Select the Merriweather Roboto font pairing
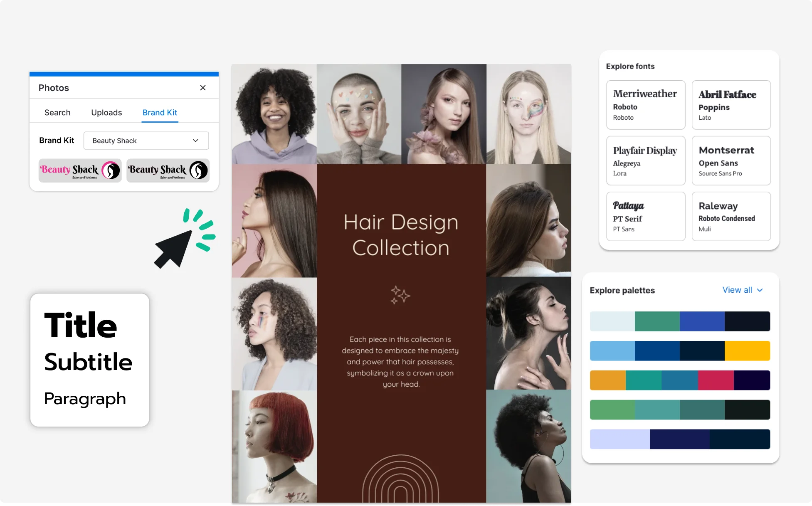The width and height of the screenshot is (812, 506). point(646,105)
